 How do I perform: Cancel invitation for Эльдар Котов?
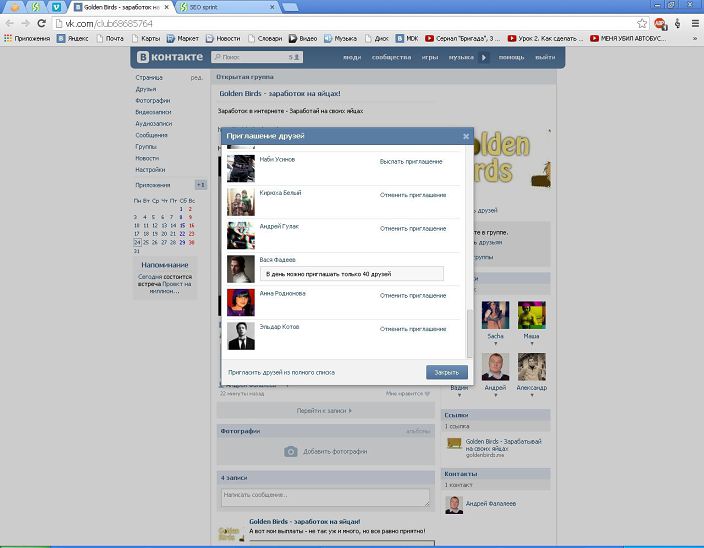412,329
